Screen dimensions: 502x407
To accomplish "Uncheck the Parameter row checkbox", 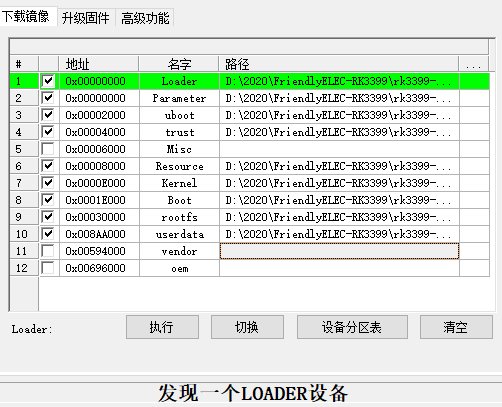I will [48, 98].
